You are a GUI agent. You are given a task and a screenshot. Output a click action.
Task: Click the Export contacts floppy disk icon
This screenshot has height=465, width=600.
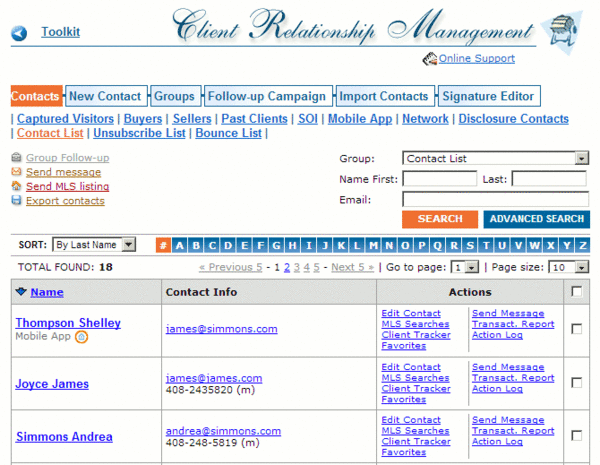(16, 200)
